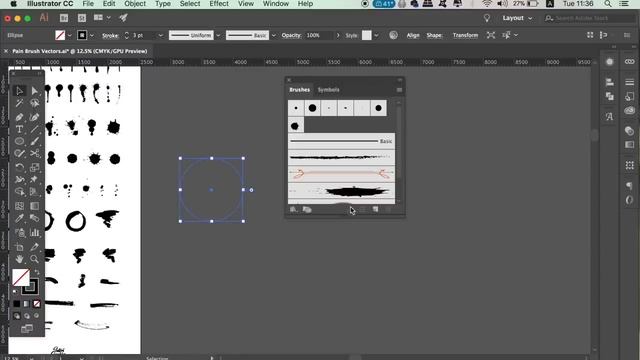
Task: Choose the Column Graph tool
Action: tap(35, 233)
